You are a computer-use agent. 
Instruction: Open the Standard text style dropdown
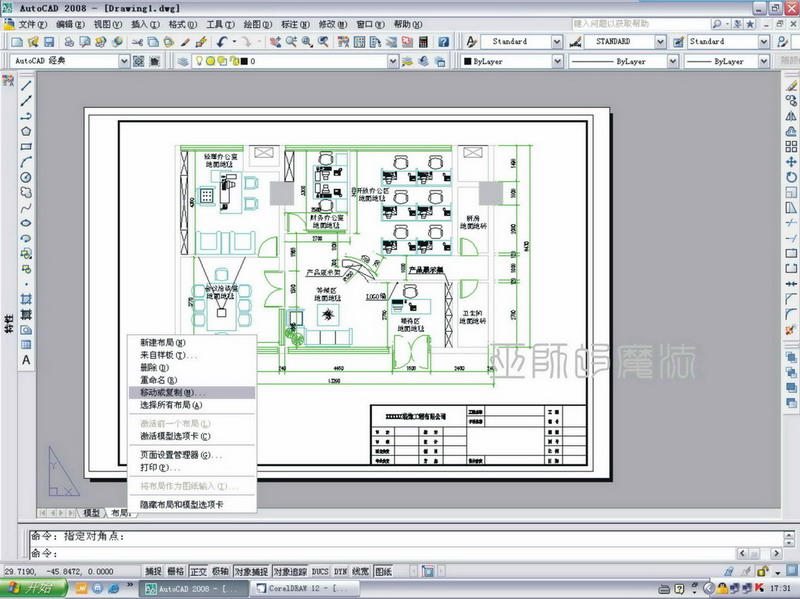[557, 42]
